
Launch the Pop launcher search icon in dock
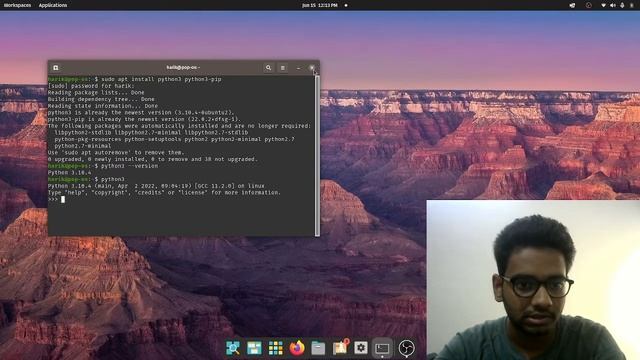click(x=233, y=348)
